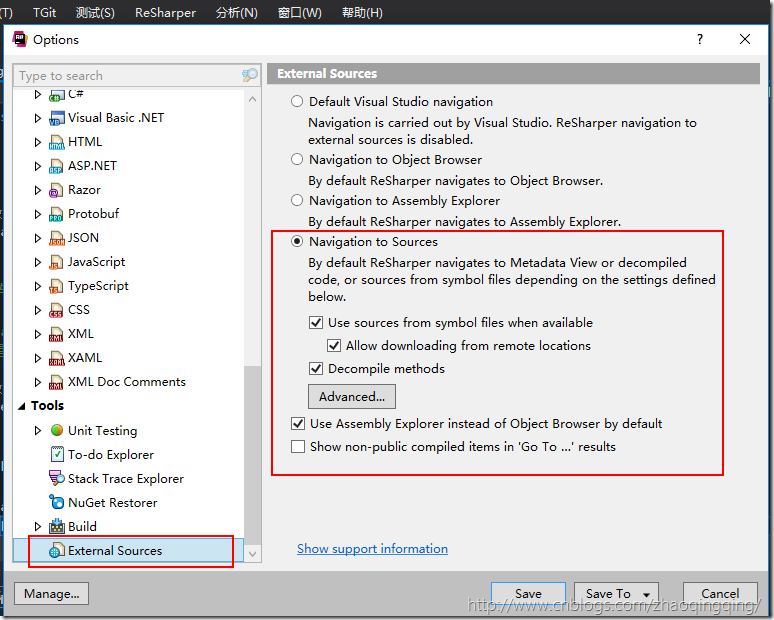Click the HTML file type icon

coord(56,142)
